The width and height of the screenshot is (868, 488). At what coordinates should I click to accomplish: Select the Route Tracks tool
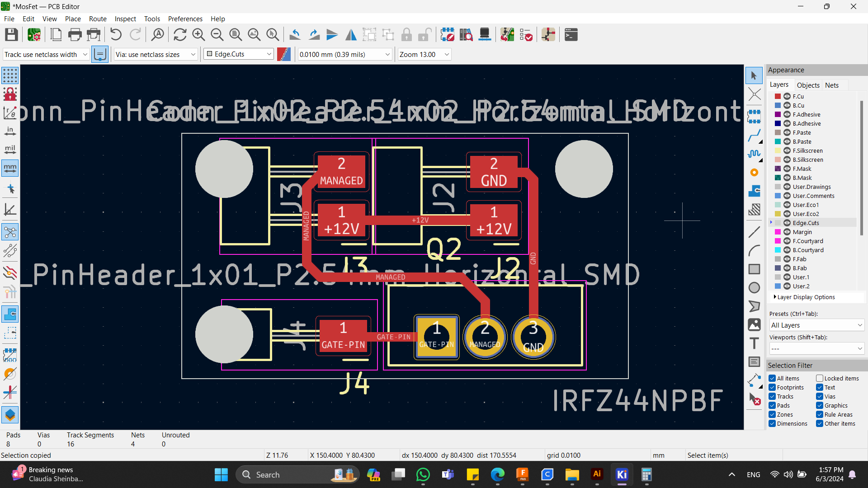point(754,135)
